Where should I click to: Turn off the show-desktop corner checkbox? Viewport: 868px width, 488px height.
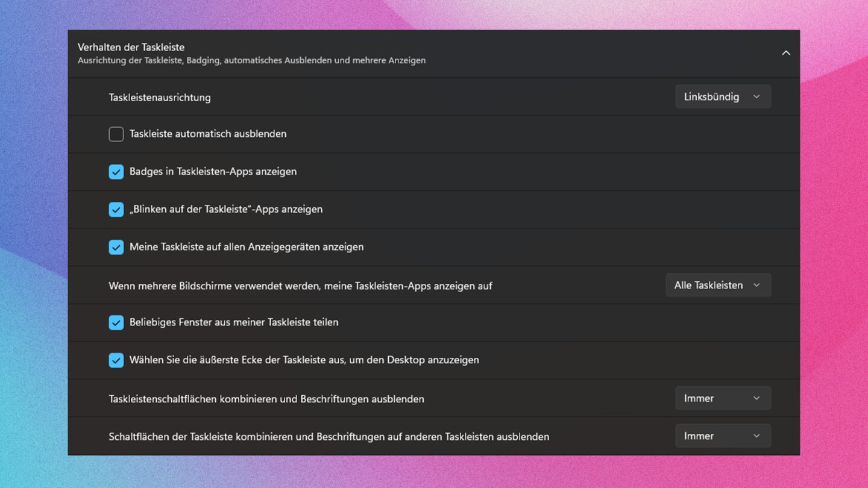click(x=116, y=360)
